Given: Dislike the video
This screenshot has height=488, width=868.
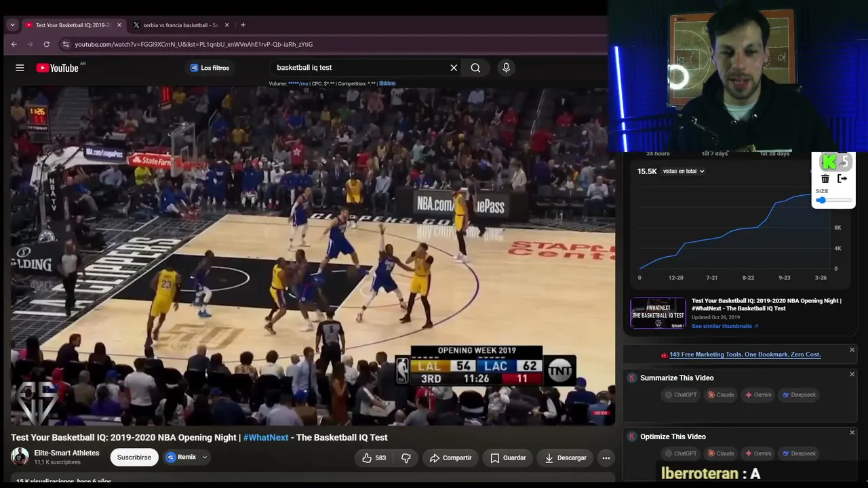Looking at the screenshot, I should [x=406, y=457].
